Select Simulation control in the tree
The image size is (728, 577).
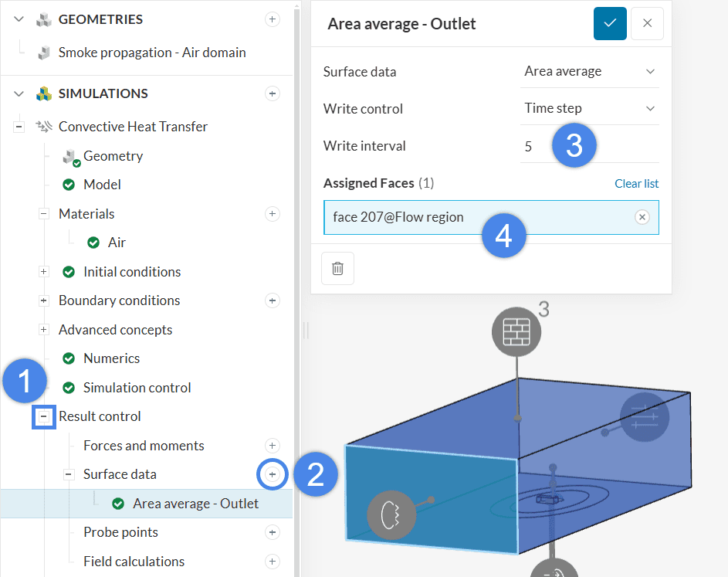click(x=137, y=388)
